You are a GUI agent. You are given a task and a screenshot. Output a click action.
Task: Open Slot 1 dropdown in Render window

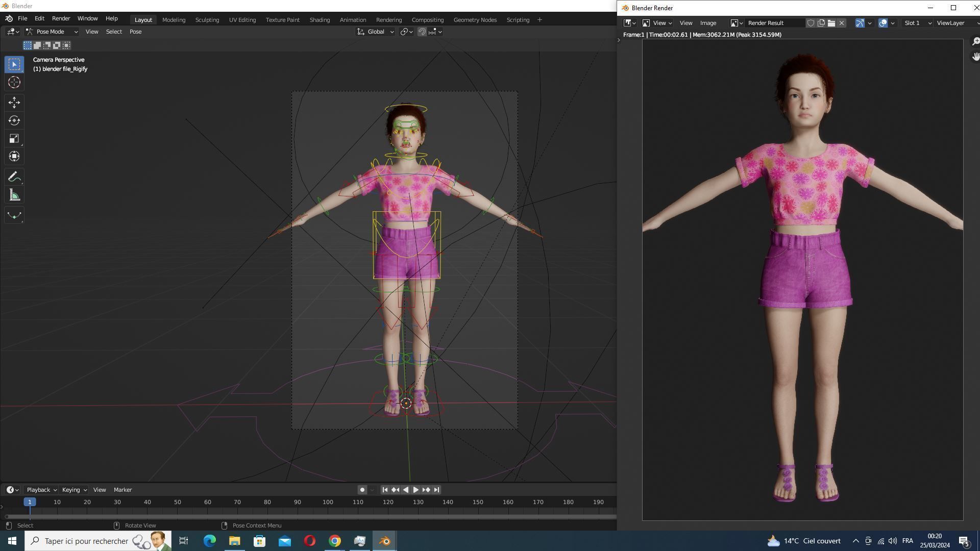point(917,23)
